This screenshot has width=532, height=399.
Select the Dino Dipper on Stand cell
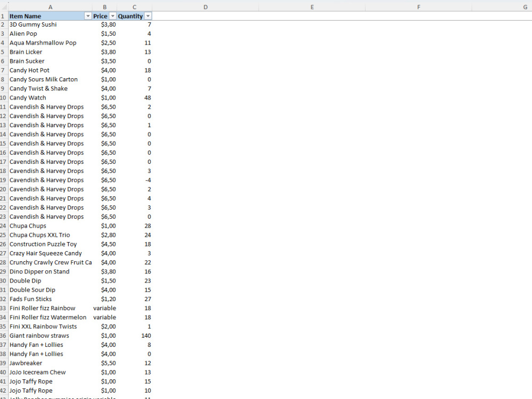50,272
